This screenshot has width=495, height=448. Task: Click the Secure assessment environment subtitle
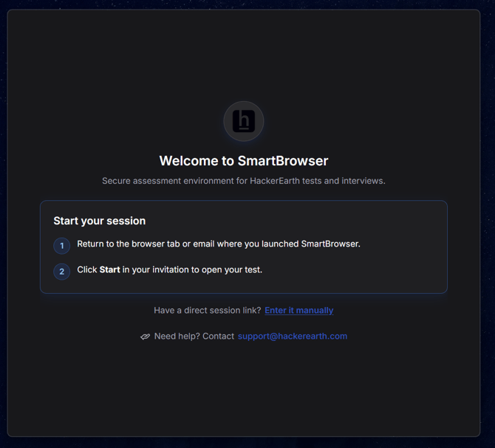[x=244, y=181]
